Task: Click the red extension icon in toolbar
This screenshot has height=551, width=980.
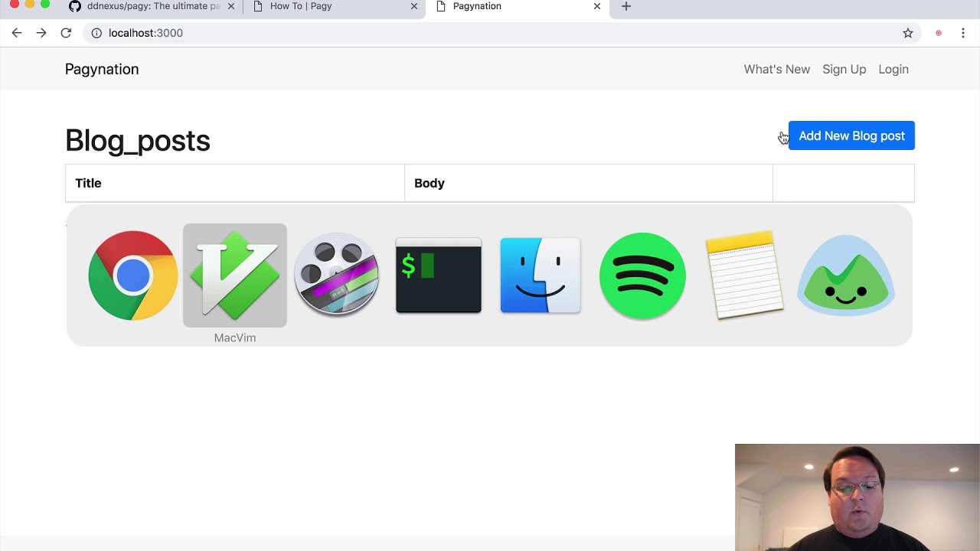Action: click(939, 33)
